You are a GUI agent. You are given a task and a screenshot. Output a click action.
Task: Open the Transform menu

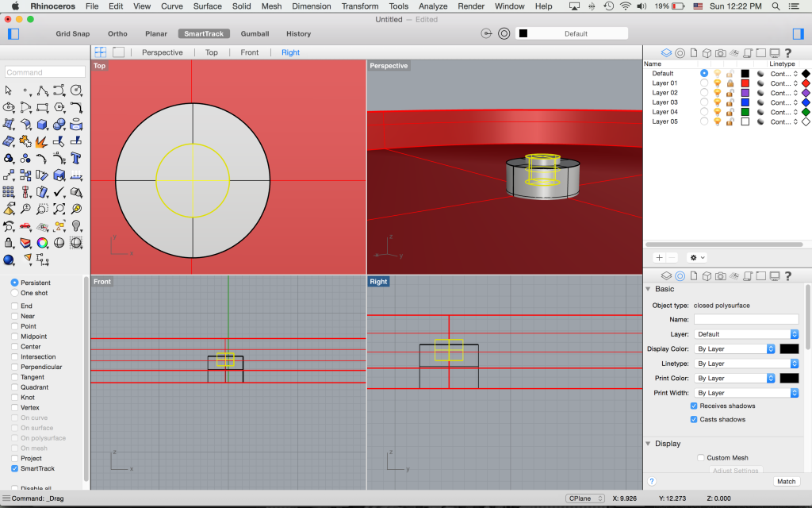360,6
